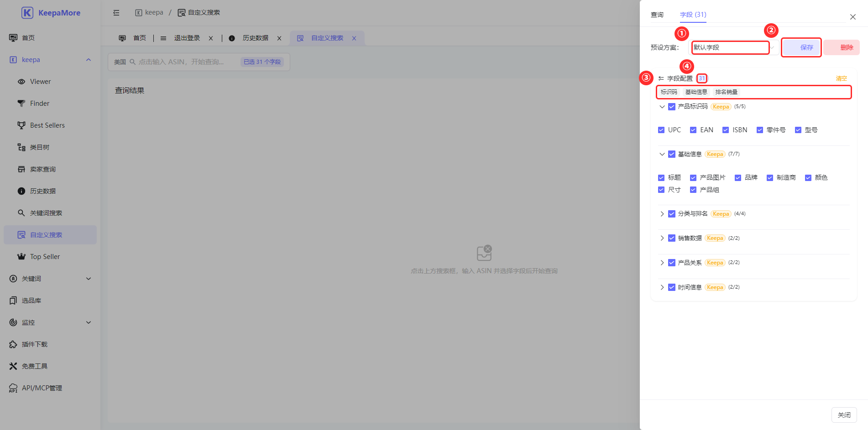Open Finder via its funnel icon
868x430 pixels.
(21, 104)
